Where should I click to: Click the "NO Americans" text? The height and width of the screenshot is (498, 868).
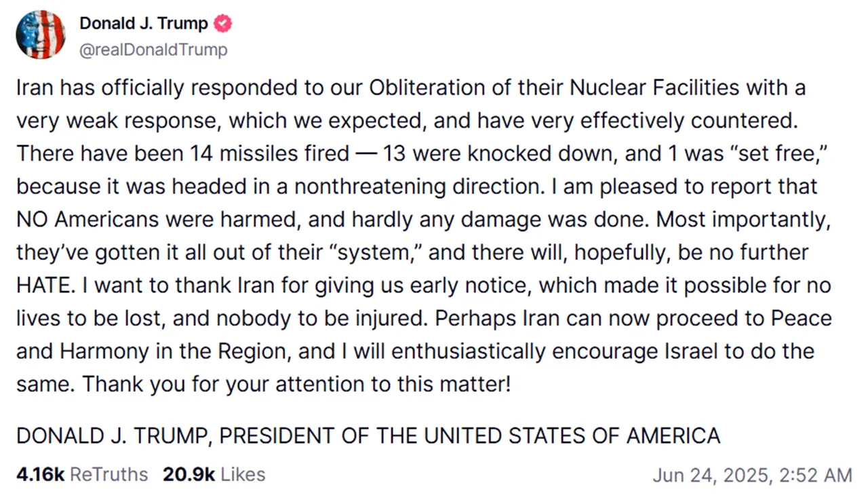pyautogui.click(x=87, y=220)
